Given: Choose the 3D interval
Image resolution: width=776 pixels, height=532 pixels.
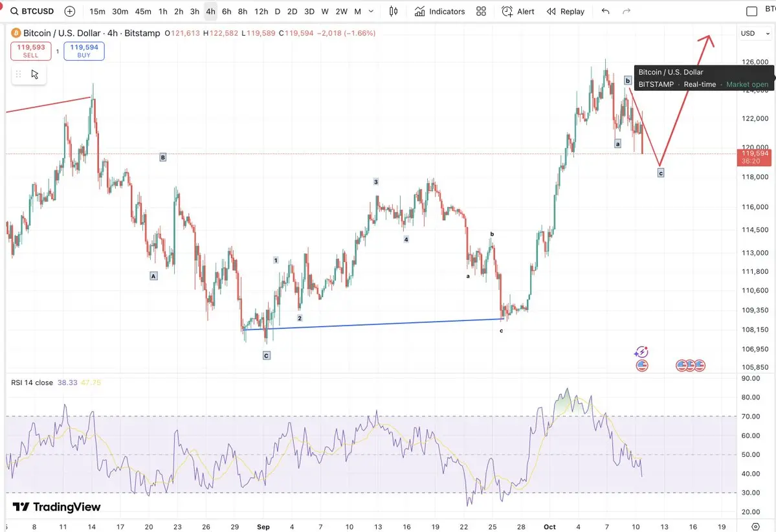Looking at the screenshot, I should point(309,12).
